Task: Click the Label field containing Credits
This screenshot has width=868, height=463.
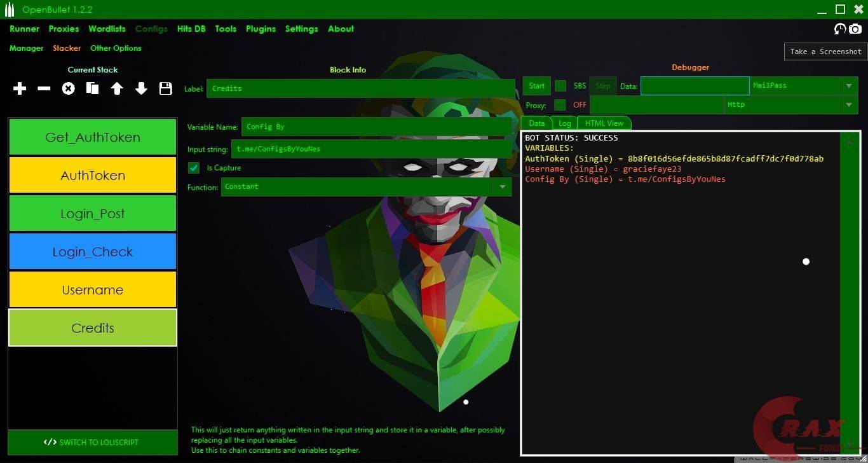Action: 360,88
